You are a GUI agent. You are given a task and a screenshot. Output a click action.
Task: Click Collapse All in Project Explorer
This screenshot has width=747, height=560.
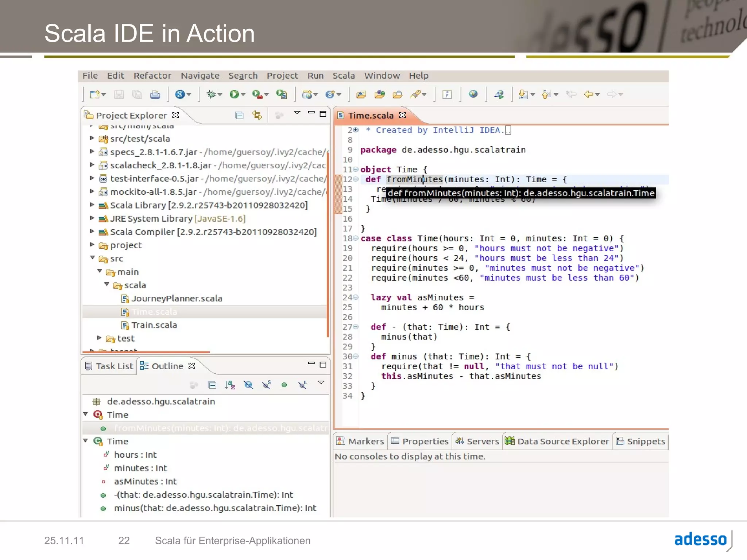tap(239, 116)
